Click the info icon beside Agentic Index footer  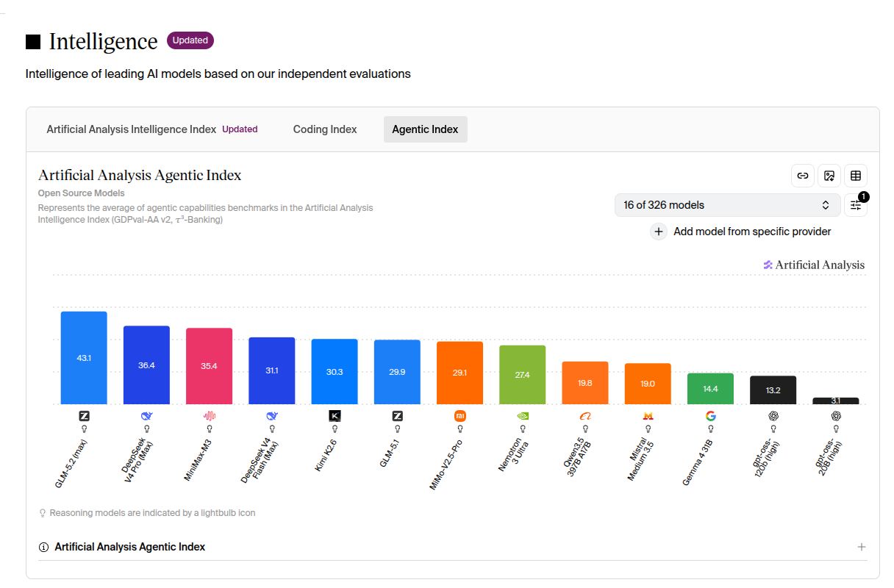coord(43,548)
